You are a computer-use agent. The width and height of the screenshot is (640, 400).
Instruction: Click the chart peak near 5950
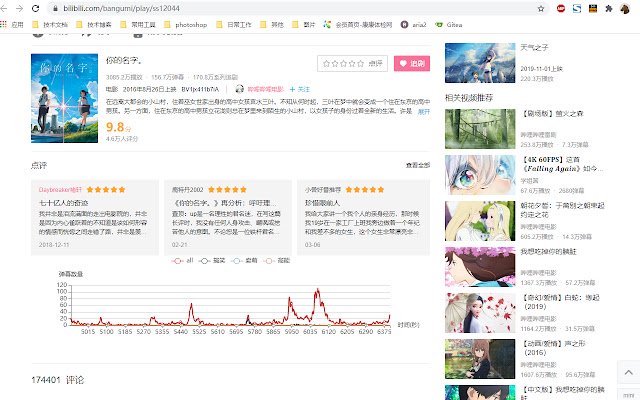(x=290, y=300)
